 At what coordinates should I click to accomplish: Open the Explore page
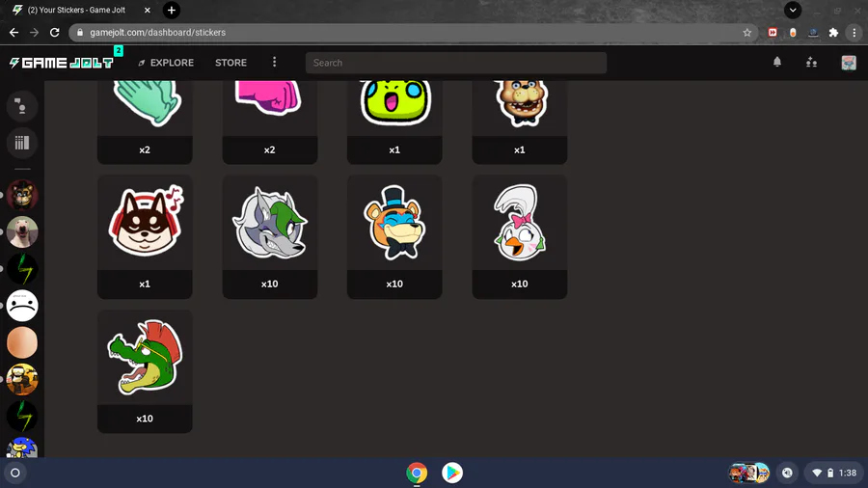click(x=166, y=63)
